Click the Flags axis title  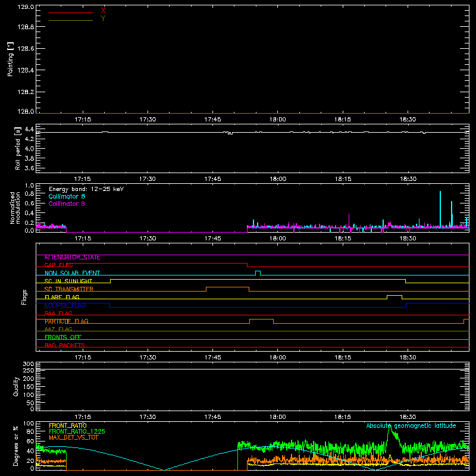pyautogui.click(x=24, y=297)
